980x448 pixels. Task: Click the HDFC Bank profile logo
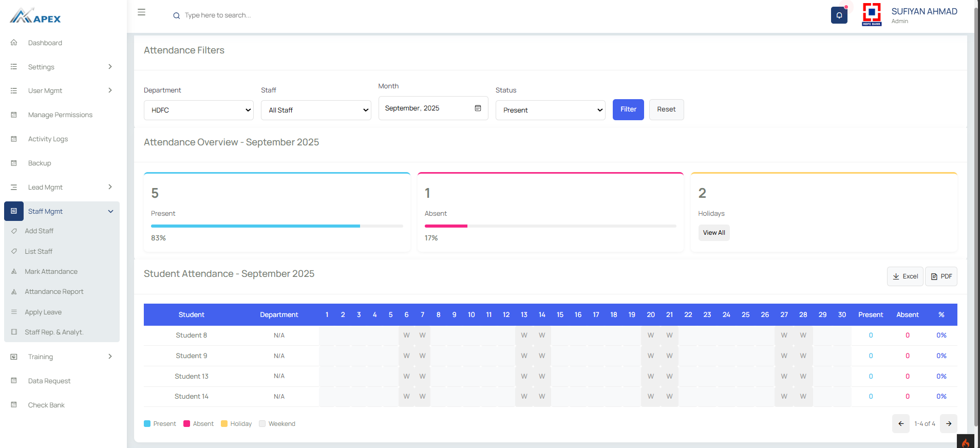pyautogui.click(x=872, y=14)
